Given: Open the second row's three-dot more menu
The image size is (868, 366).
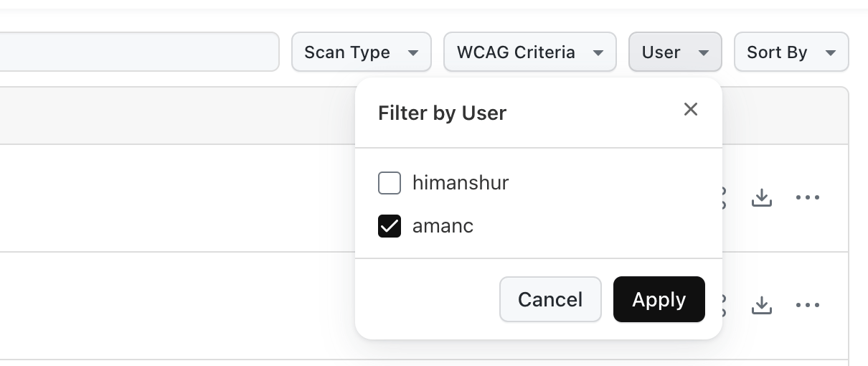Looking at the screenshot, I should pos(808,306).
